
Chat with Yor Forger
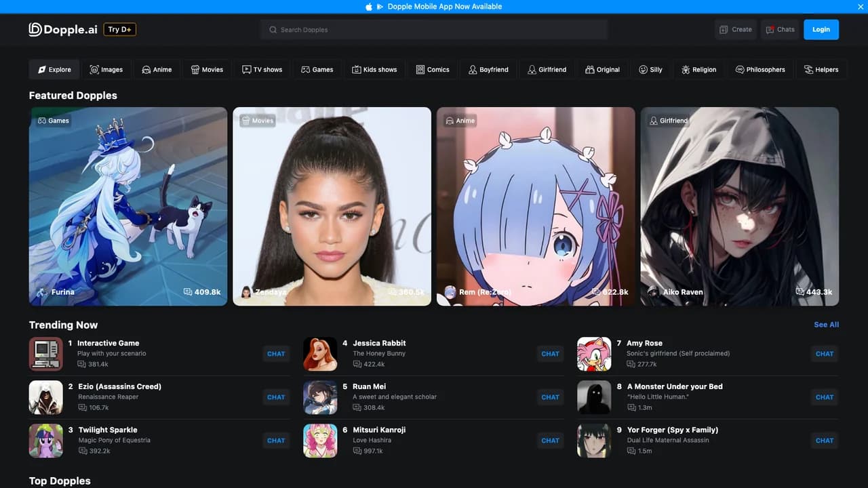[x=825, y=441]
